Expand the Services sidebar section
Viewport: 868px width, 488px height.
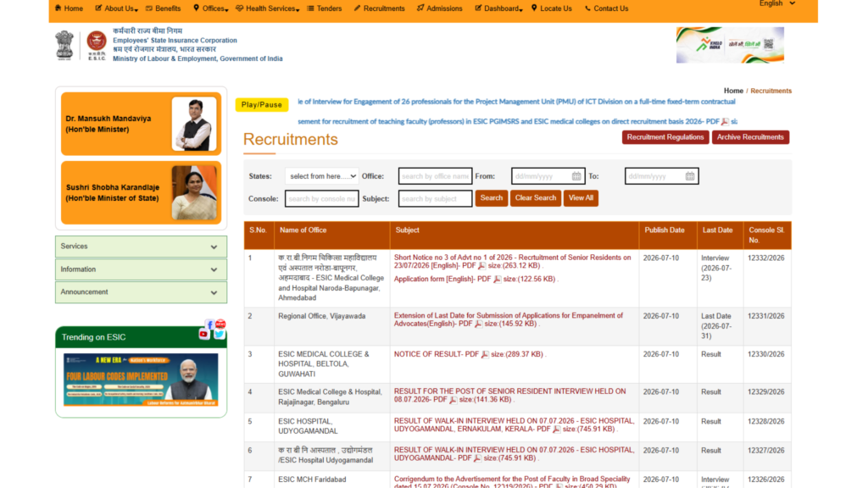[x=142, y=247]
